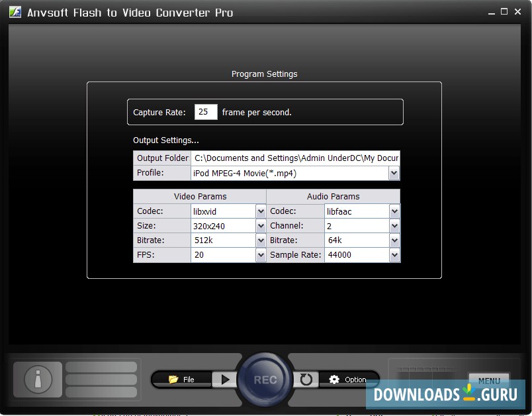
Task: Click the Capture Rate label
Action: coord(159,113)
